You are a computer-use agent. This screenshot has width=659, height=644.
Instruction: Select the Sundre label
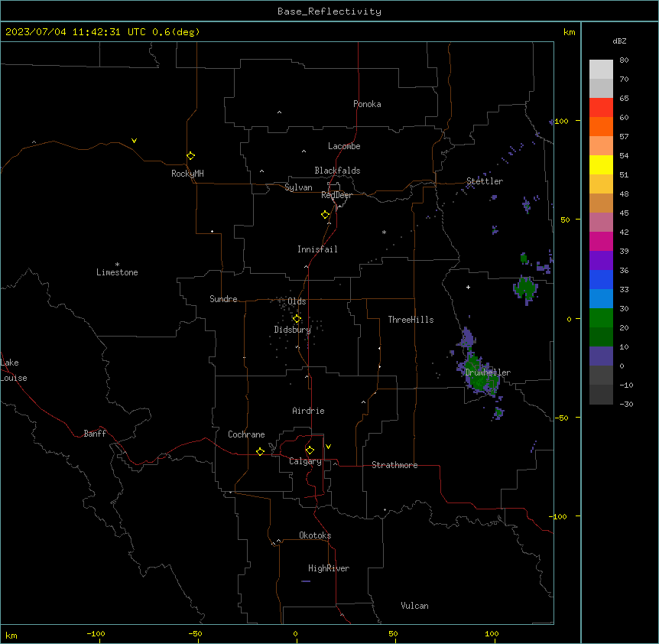click(x=223, y=299)
